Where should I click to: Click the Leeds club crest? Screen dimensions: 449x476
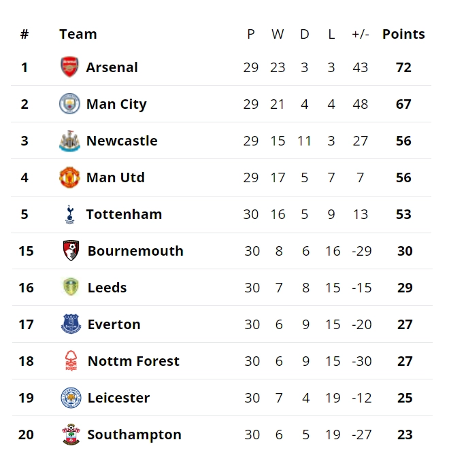[x=71, y=288]
